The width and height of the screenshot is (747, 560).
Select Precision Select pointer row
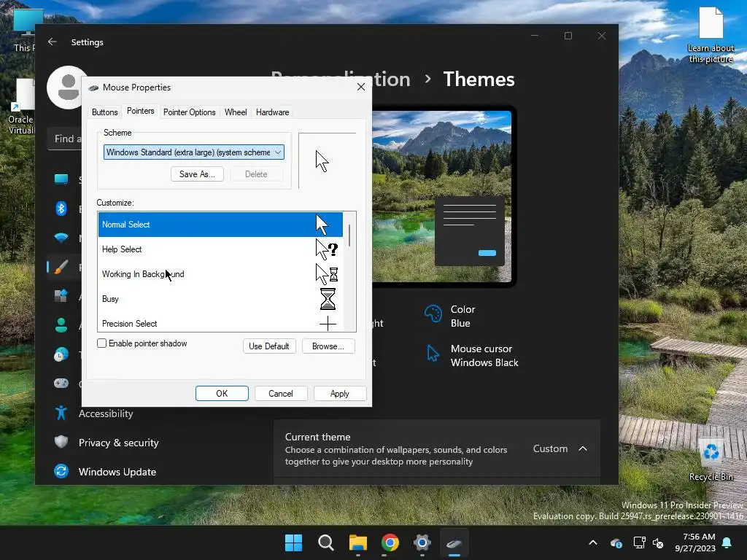coord(220,323)
